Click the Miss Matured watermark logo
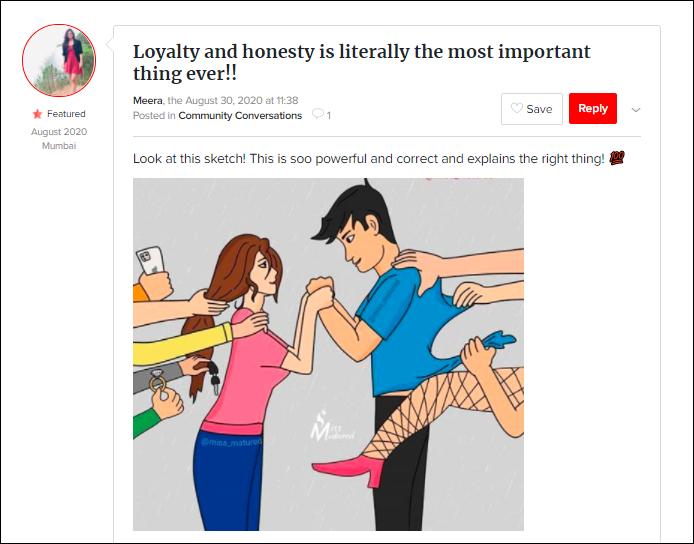 (331, 426)
